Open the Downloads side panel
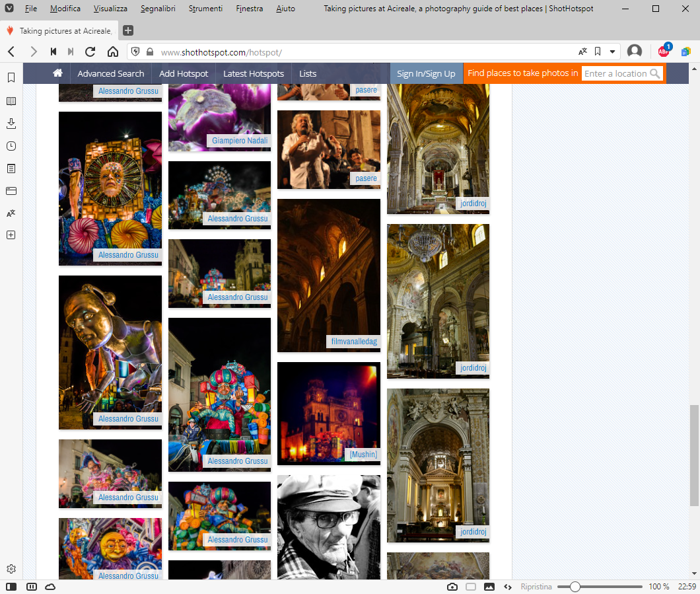Image resolution: width=700 pixels, height=594 pixels. click(x=11, y=124)
